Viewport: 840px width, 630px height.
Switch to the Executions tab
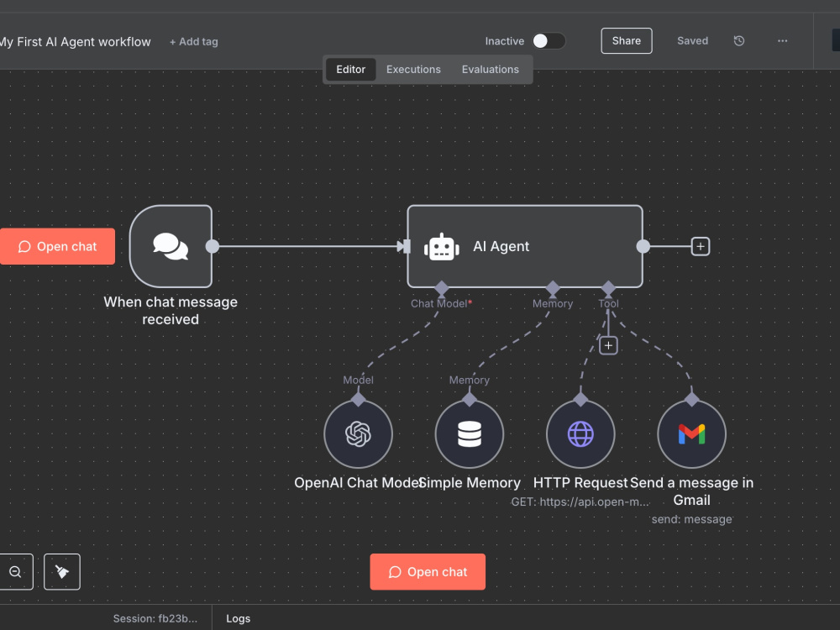pos(413,70)
